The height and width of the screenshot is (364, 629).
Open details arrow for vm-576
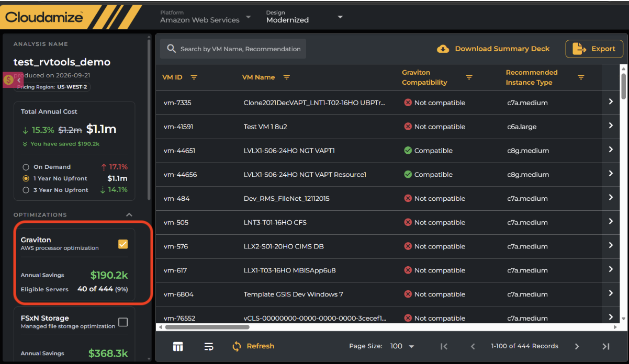coord(611,245)
